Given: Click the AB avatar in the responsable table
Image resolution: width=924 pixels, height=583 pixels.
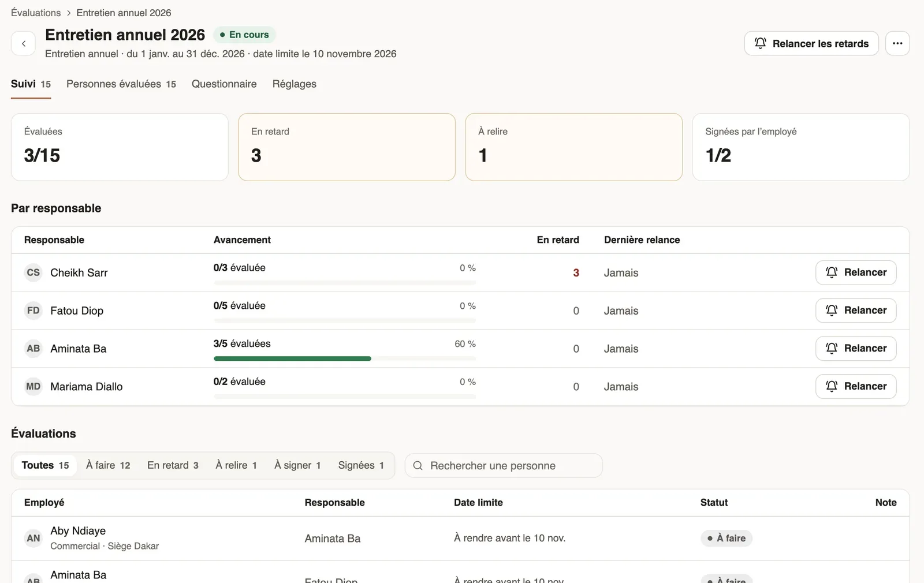Looking at the screenshot, I should click(x=33, y=349).
